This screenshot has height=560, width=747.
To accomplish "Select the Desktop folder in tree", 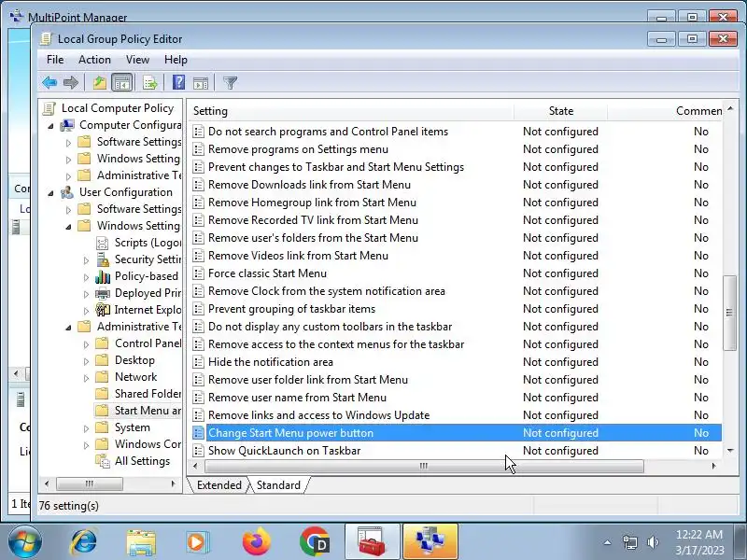I will point(125,360).
